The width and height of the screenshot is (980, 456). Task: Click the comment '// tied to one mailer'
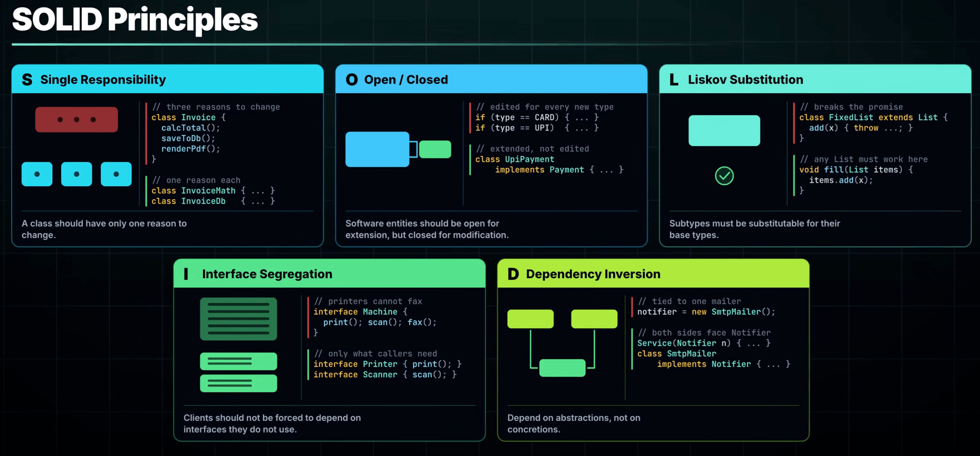click(x=689, y=301)
